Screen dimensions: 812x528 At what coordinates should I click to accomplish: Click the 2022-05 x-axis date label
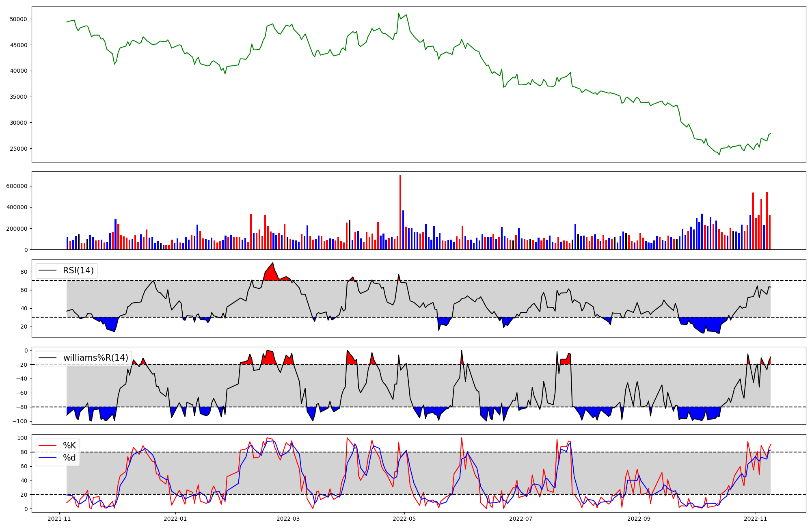point(404,519)
